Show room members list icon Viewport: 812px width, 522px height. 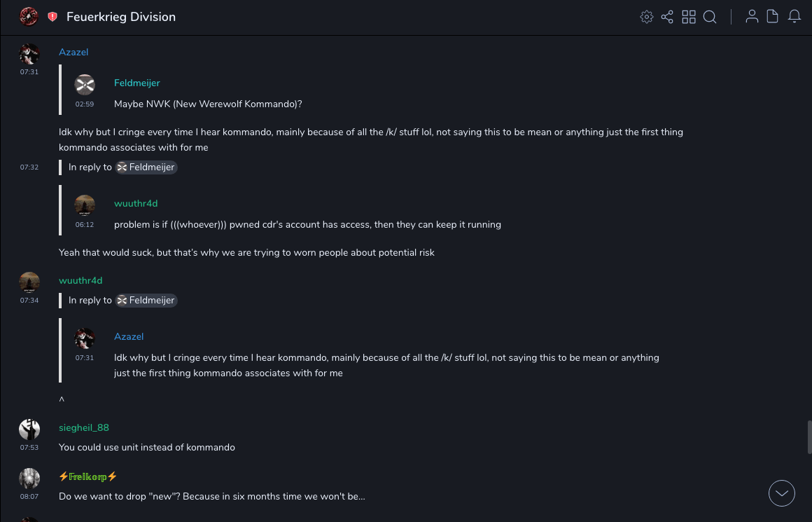point(752,17)
